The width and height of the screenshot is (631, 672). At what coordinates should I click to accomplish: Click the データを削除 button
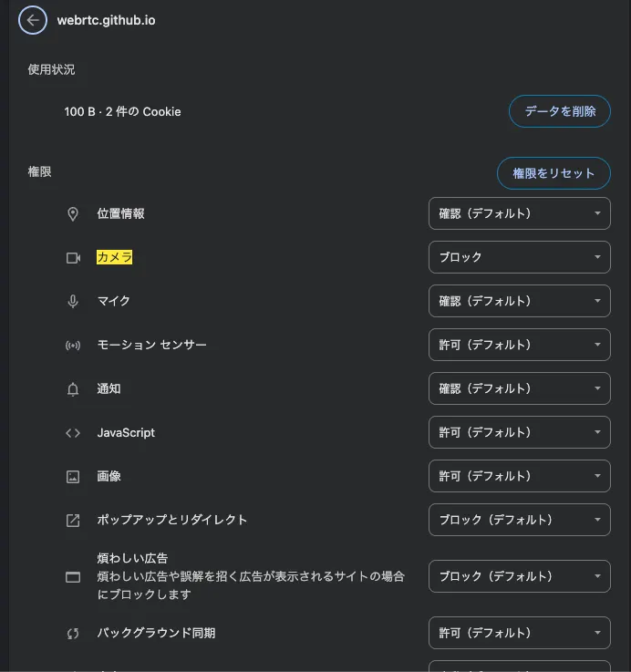click(560, 111)
